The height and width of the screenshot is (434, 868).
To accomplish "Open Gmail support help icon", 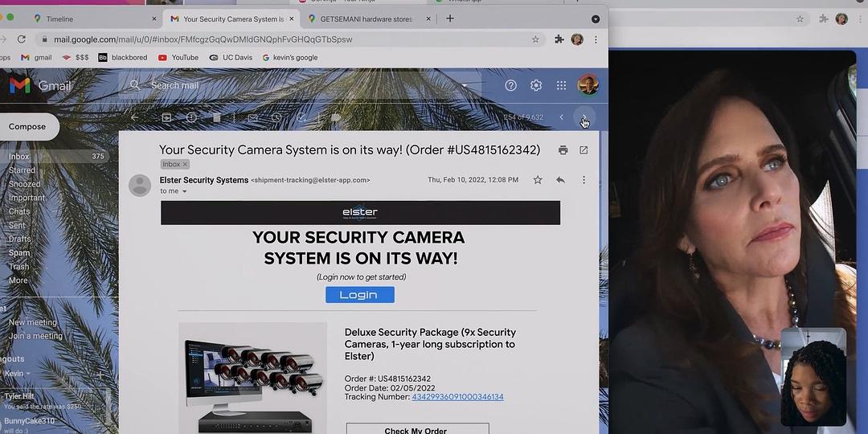I will 510,85.
